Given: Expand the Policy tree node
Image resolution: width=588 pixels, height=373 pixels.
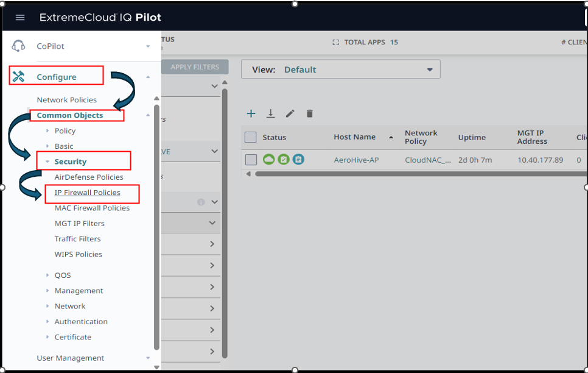Looking at the screenshot, I should pos(47,130).
